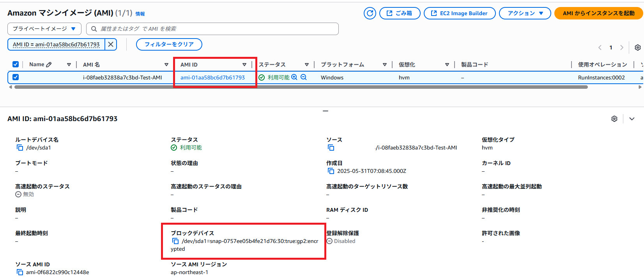Click the AMI ID detail panel heading

(x=62, y=119)
